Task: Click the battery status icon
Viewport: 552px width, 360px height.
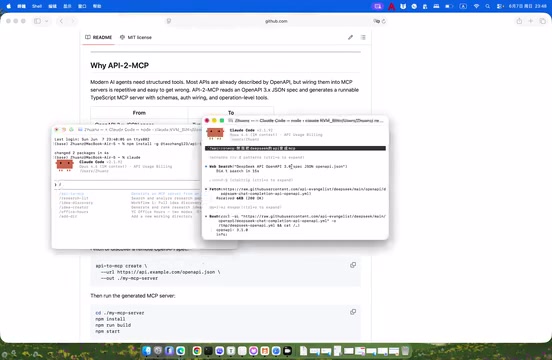Action: (x=449, y=6)
